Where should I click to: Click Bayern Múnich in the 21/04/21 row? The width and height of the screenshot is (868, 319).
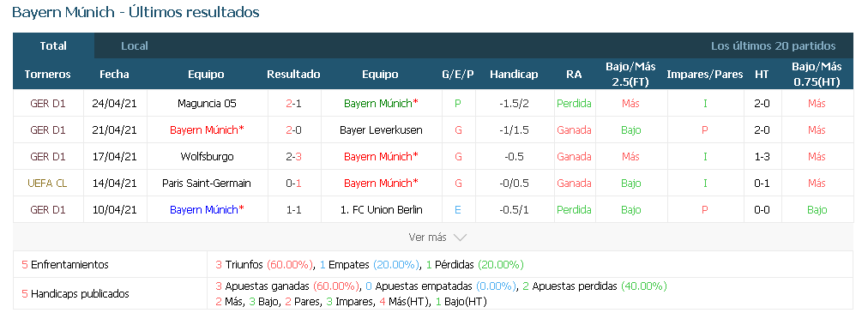207,130
